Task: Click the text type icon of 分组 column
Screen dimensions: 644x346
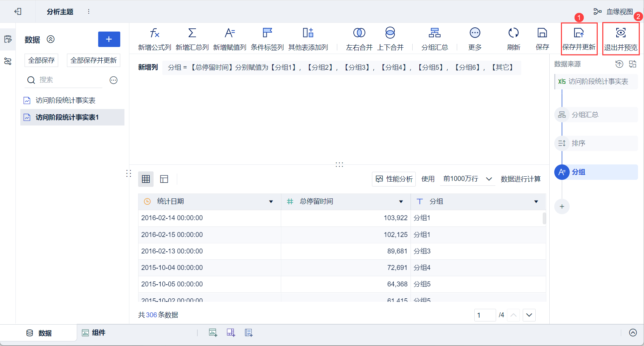Action: [x=420, y=202]
